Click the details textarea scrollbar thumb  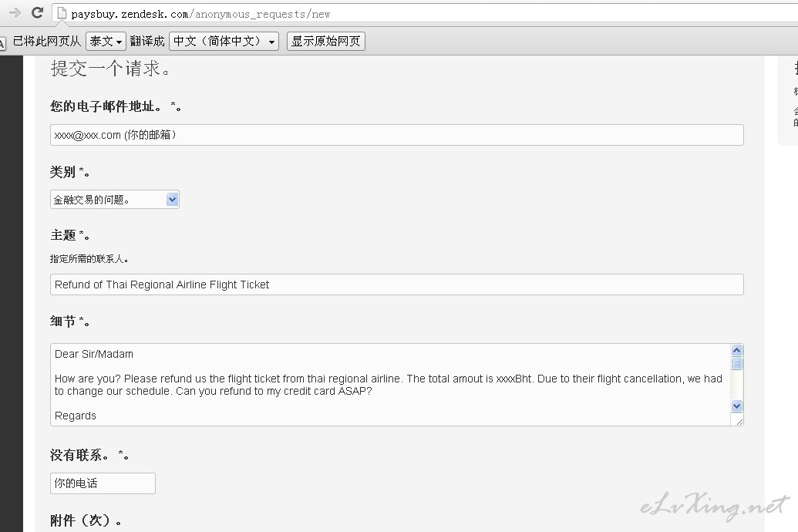click(x=736, y=363)
